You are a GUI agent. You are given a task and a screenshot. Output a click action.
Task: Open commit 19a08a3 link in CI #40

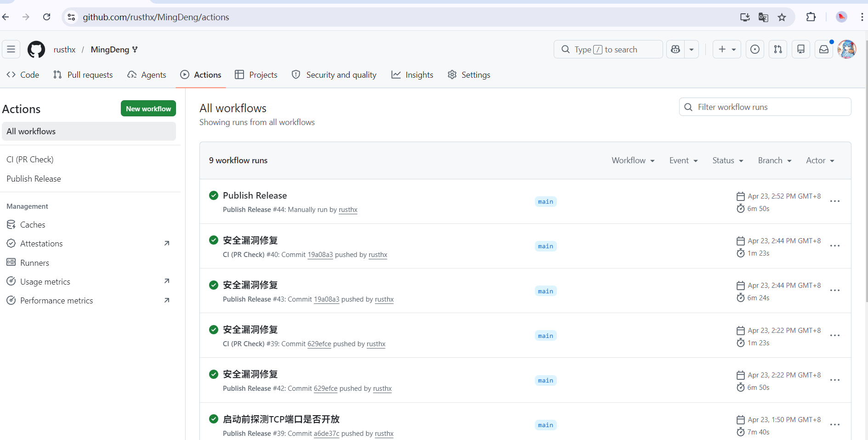[320, 255]
